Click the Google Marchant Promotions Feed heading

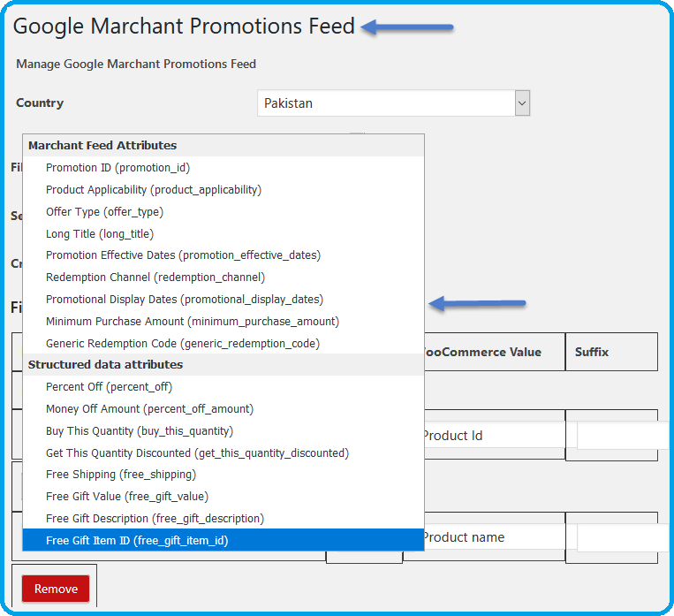(x=184, y=27)
